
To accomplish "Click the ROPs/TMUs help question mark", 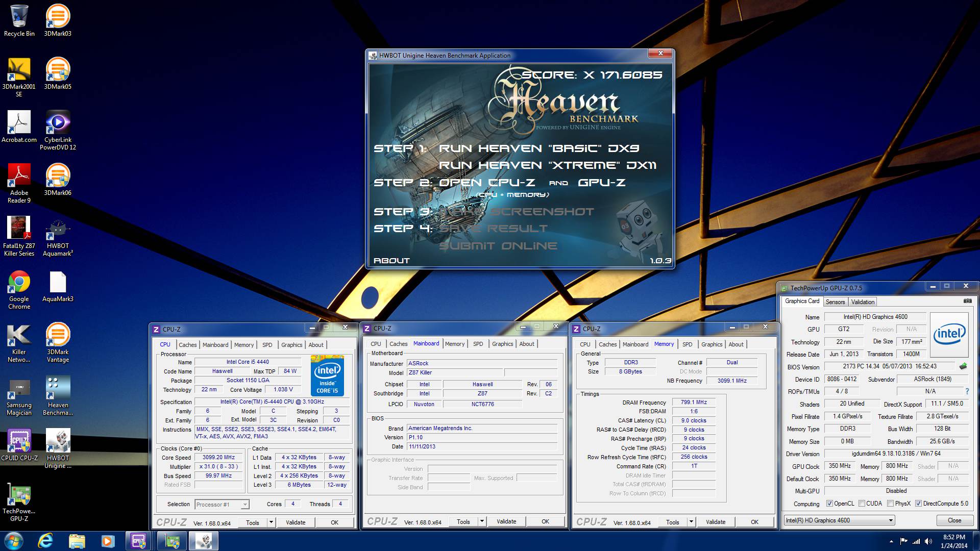I will point(967,391).
